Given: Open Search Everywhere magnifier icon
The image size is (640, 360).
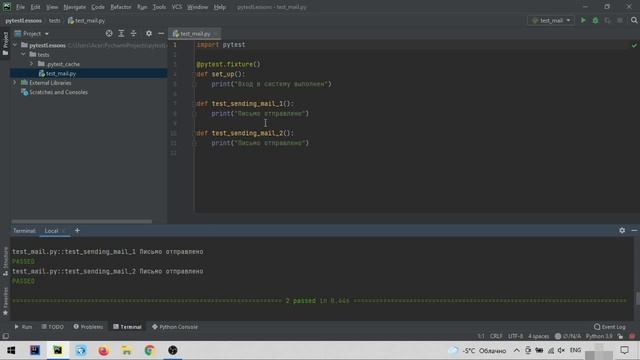Looking at the screenshot, I should [634, 20].
